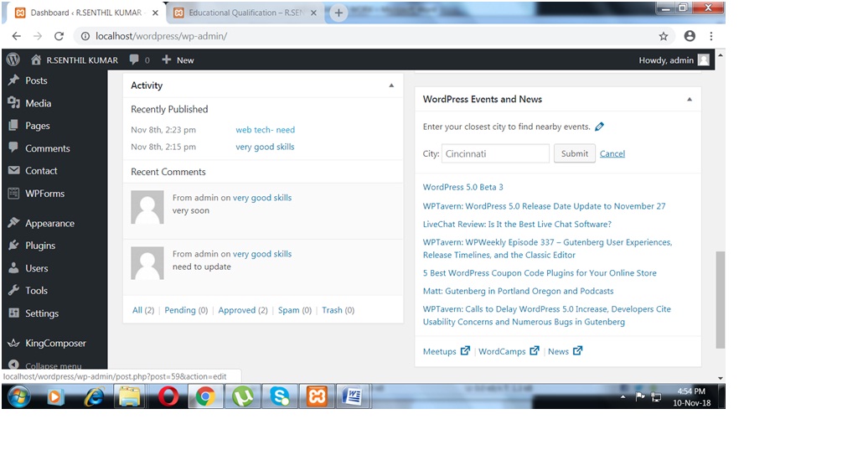Viewport: 868px width, 471px height.
Task: Open the comments bubble icon in admin bar
Action: [135, 60]
